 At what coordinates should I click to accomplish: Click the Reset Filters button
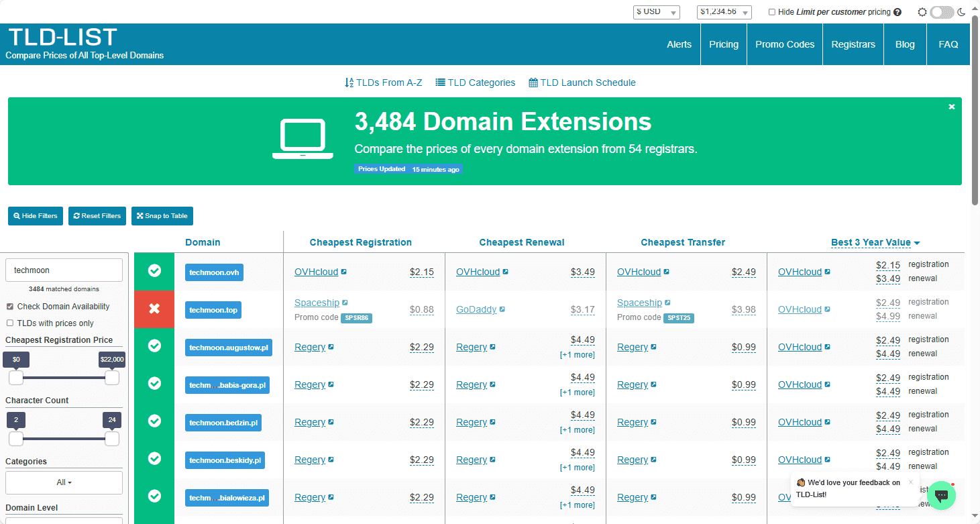coord(97,216)
